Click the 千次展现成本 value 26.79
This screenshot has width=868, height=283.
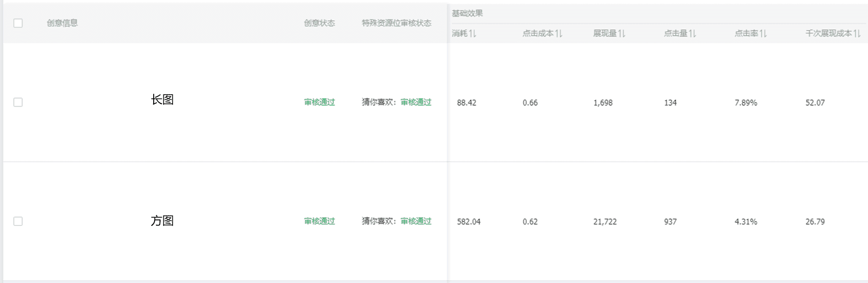pyautogui.click(x=815, y=222)
